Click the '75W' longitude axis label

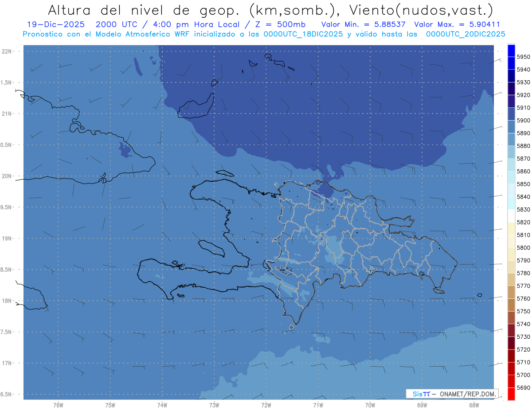110,405
